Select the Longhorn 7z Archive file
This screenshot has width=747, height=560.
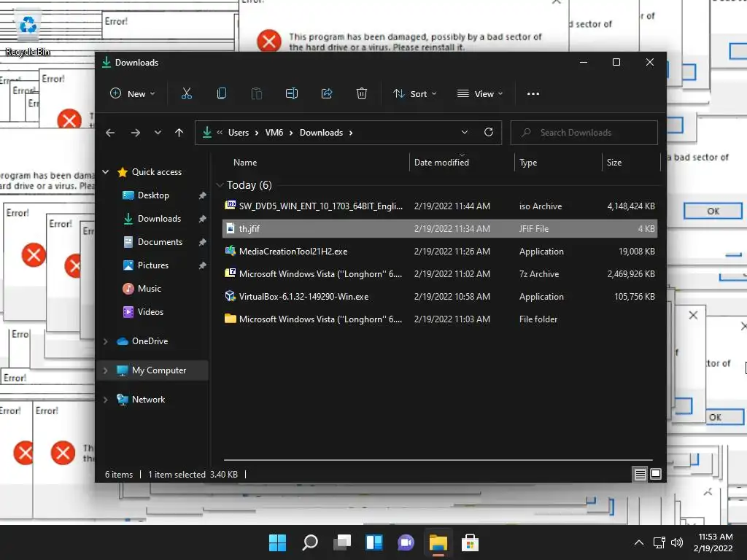pos(440,274)
